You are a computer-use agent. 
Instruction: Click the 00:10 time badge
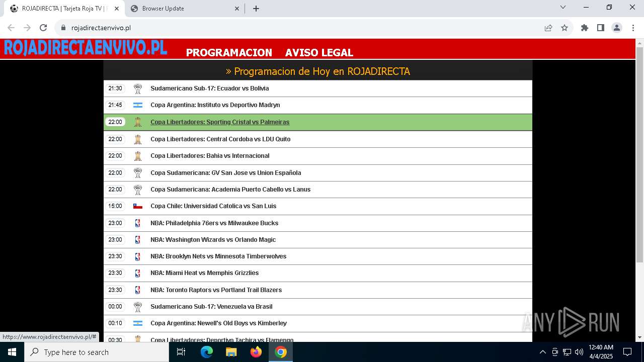(115, 323)
